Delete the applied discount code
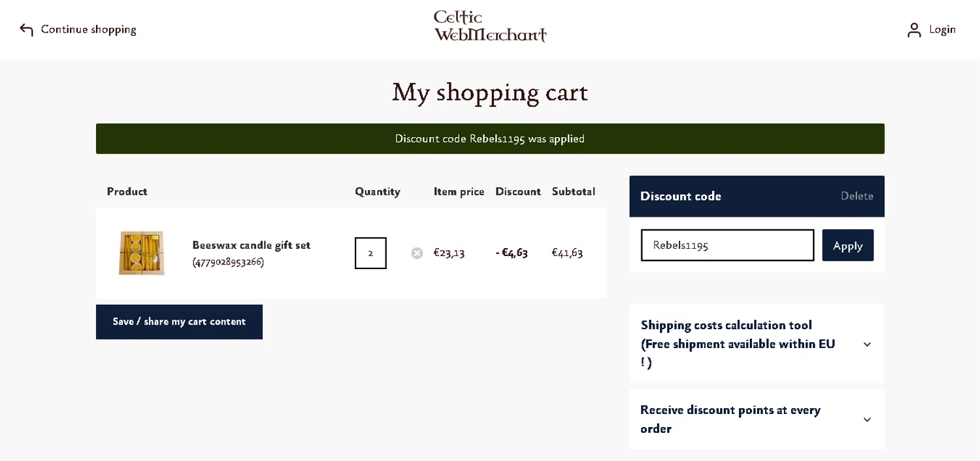 [x=857, y=196]
